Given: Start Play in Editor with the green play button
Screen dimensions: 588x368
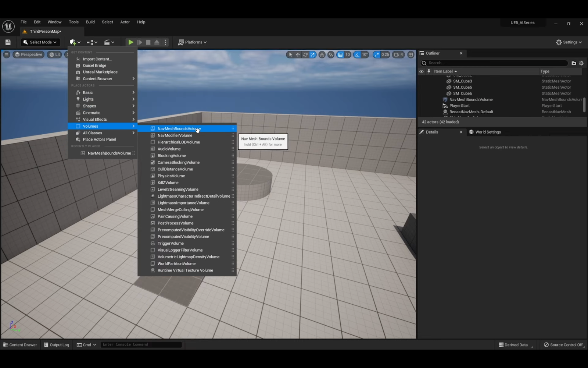Looking at the screenshot, I should coord(130,42).
